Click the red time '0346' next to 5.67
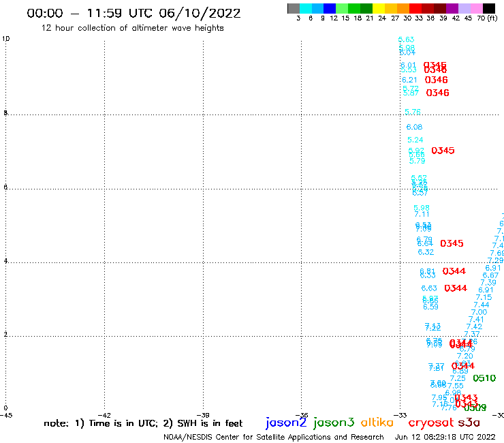 437,93
